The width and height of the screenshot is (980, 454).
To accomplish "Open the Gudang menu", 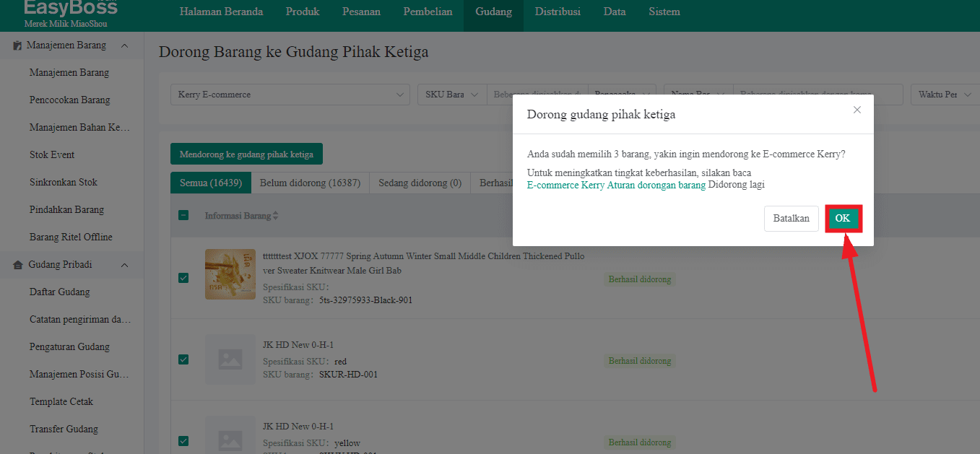I will 494,12.
